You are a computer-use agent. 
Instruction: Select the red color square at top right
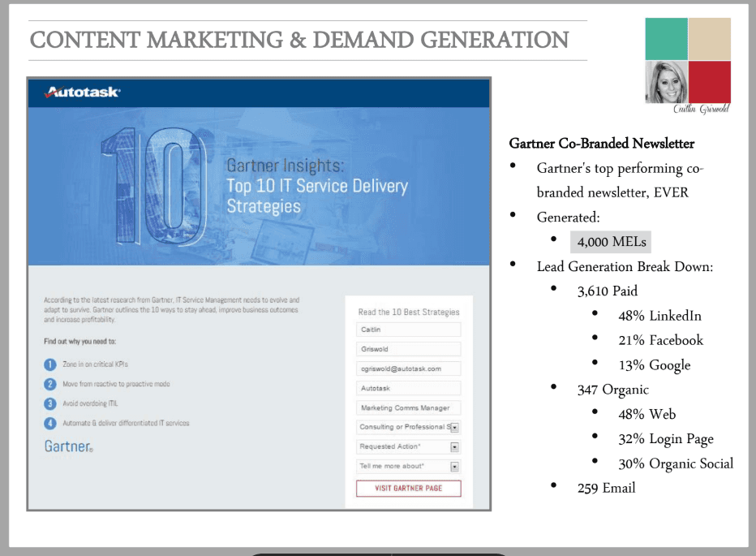point(710,82)
